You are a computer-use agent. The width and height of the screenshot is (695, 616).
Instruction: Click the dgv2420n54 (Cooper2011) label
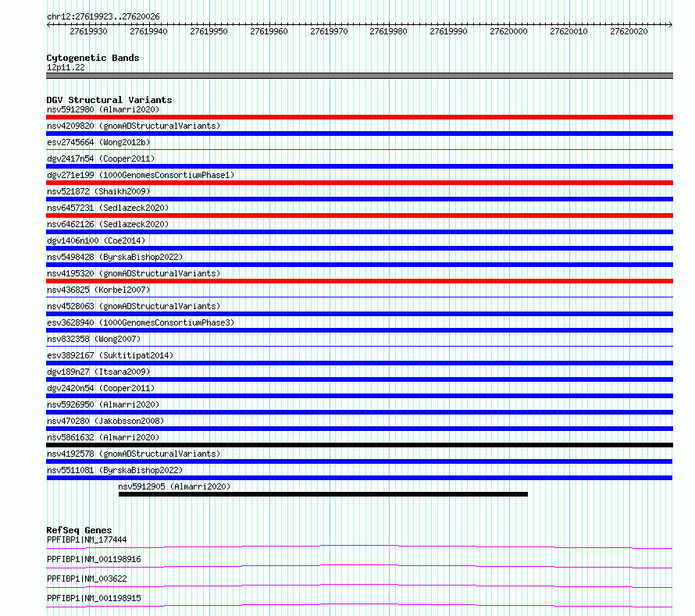101,388
